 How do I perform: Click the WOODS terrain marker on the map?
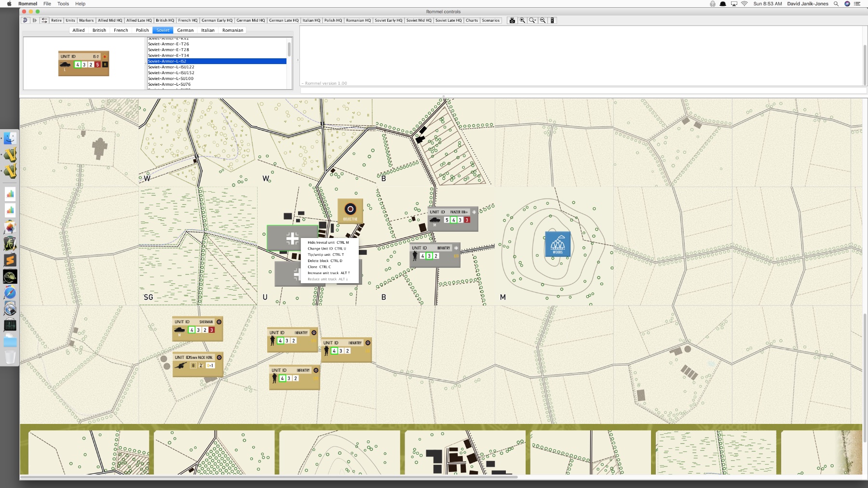(557, 244)
